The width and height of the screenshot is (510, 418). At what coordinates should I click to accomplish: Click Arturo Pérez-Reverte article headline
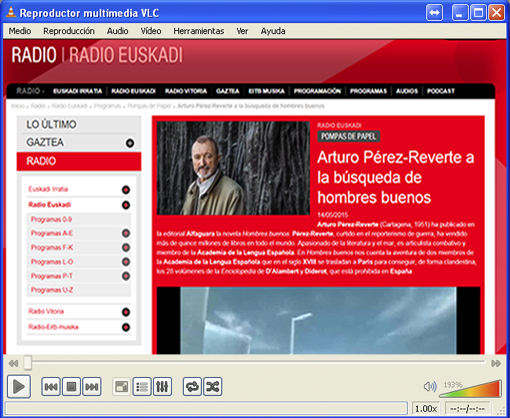395,177
